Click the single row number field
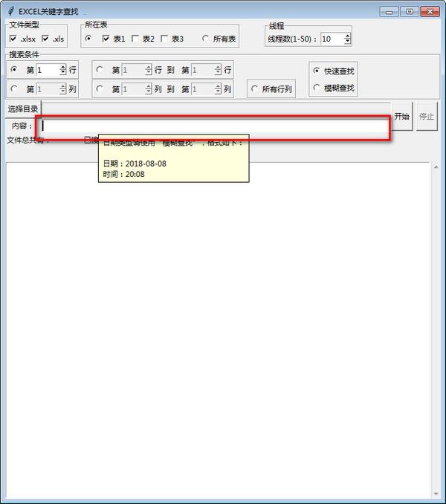Screen dimensions: 446x504 48,70
